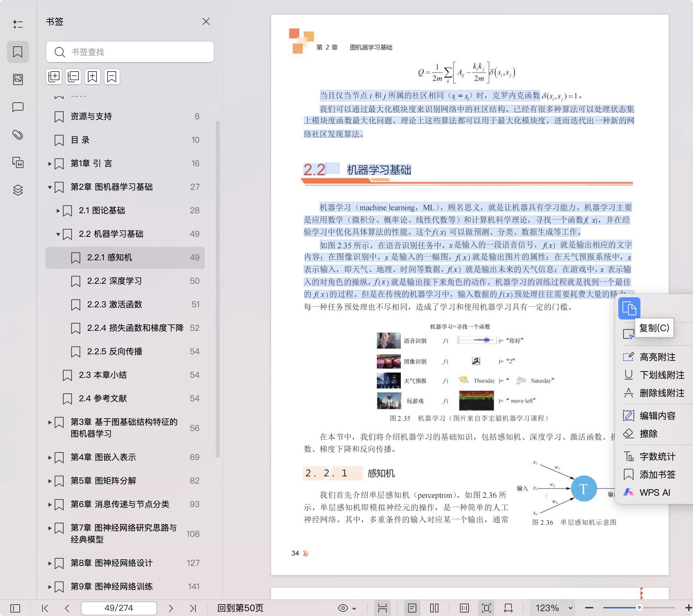Collapse the 第2章 图机器学习基础 bookmark
Screen dimensions: 693x616
coord(49,187)
